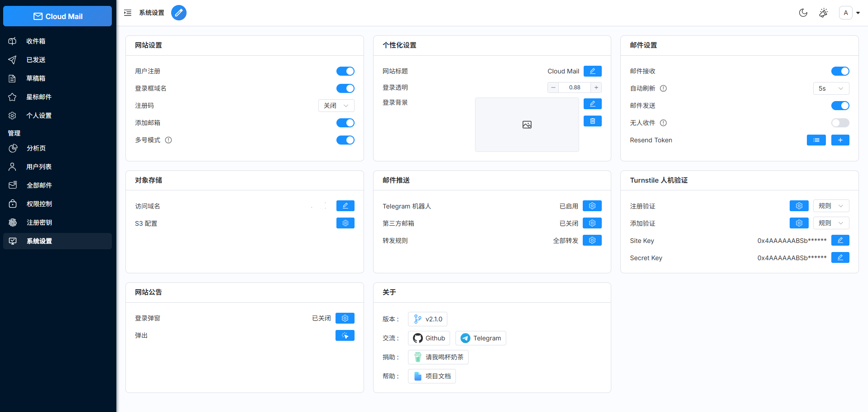Open the 注册码 dropdown
This screenshot has height=412, width=868.
(x=336, y=105)
